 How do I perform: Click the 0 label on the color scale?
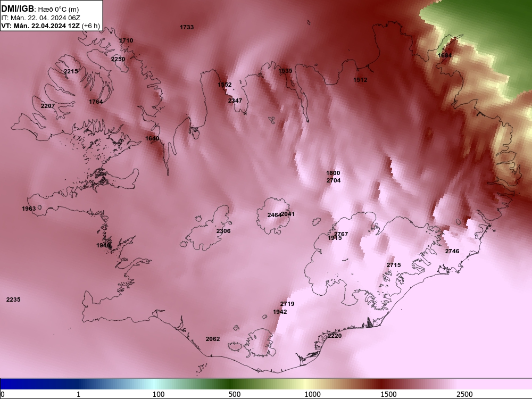(x=3, y=394)
